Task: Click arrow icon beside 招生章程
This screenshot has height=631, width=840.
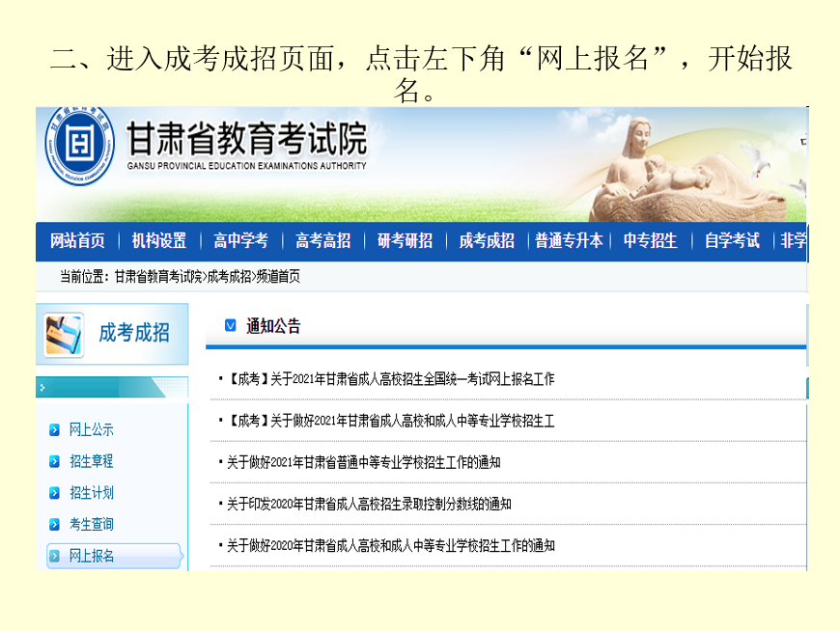Action: [55, 461]
